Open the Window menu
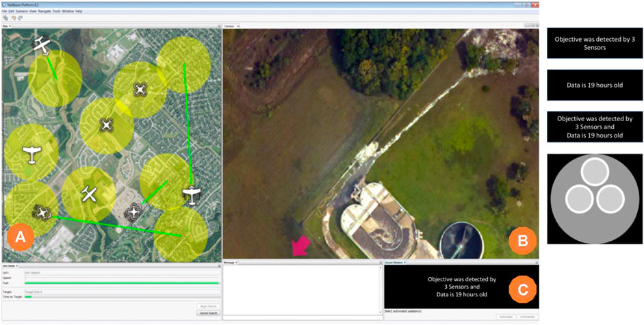 point(68,11)
